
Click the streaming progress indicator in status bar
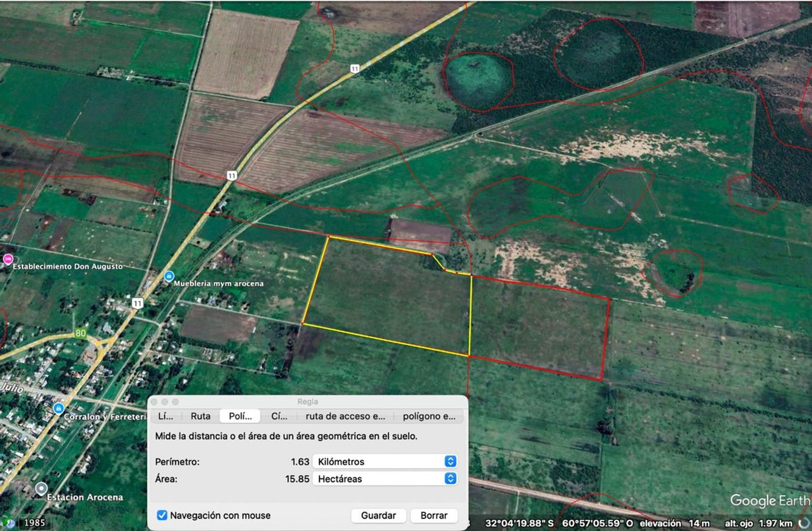click(805, 523)
